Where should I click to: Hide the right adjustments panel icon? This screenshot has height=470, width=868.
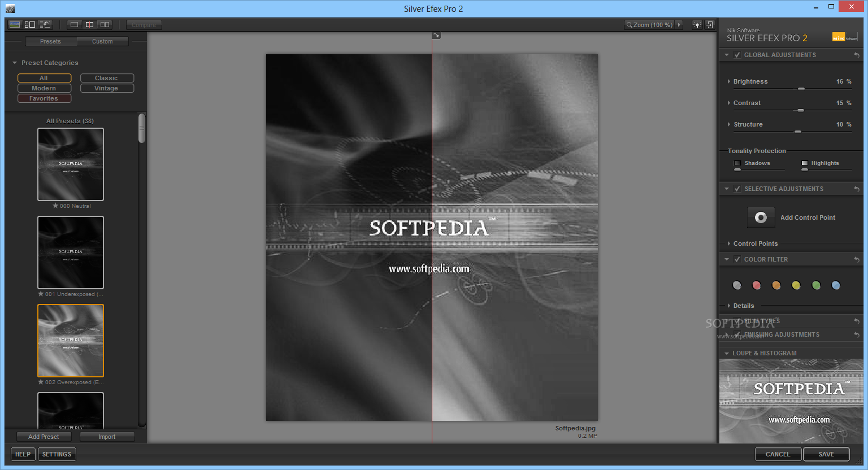point(710,25)
